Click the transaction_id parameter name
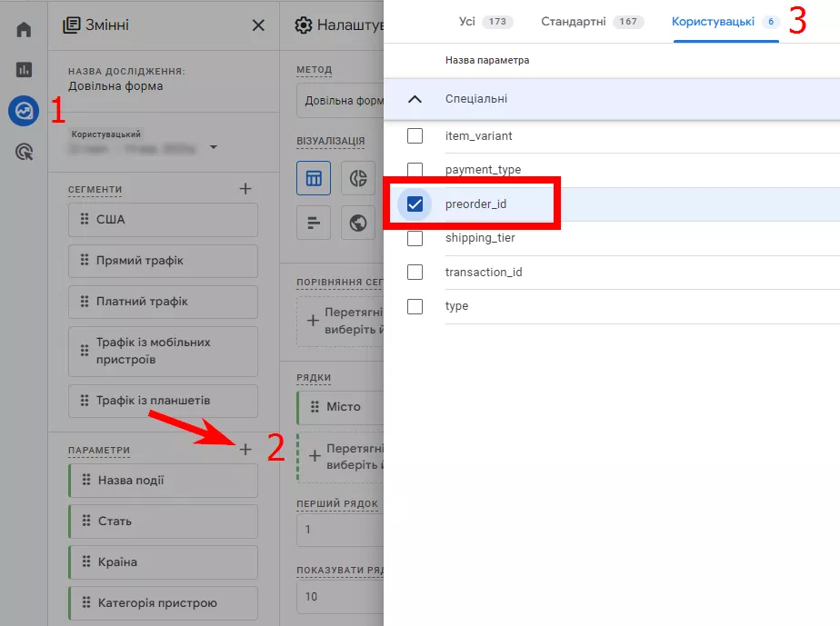The image size is (840, 626). (484, 272)
